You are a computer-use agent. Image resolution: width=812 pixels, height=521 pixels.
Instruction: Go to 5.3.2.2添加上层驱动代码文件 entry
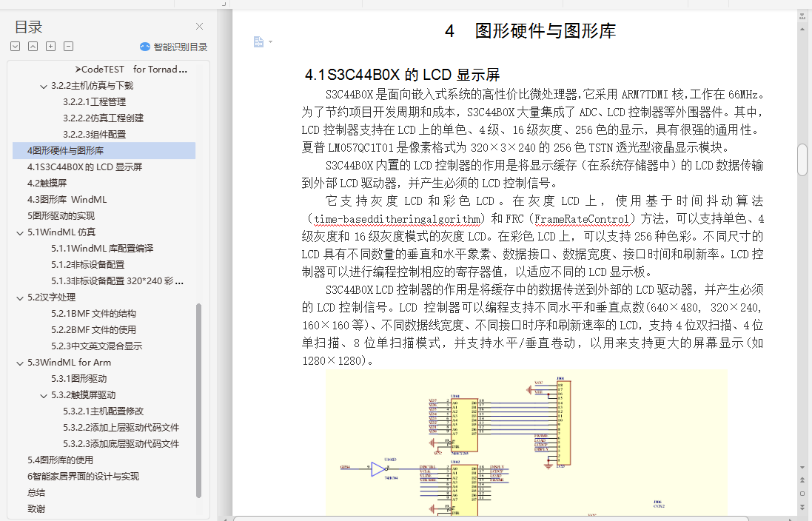point(121,428)
